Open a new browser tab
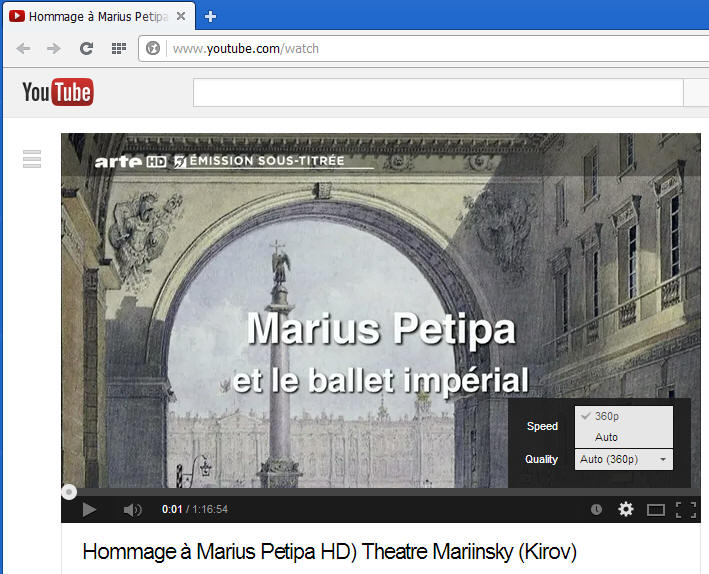This screenshot has width=709, height=574. (x=210, y=17)
